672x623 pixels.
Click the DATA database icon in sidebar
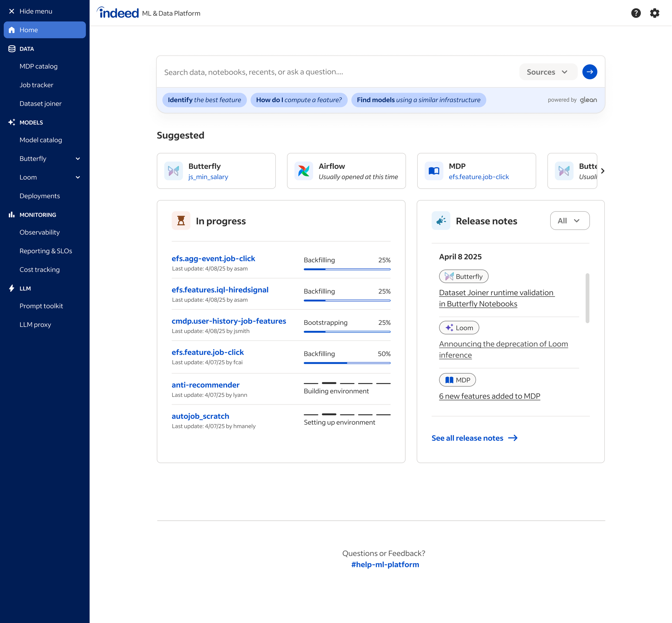12,49
